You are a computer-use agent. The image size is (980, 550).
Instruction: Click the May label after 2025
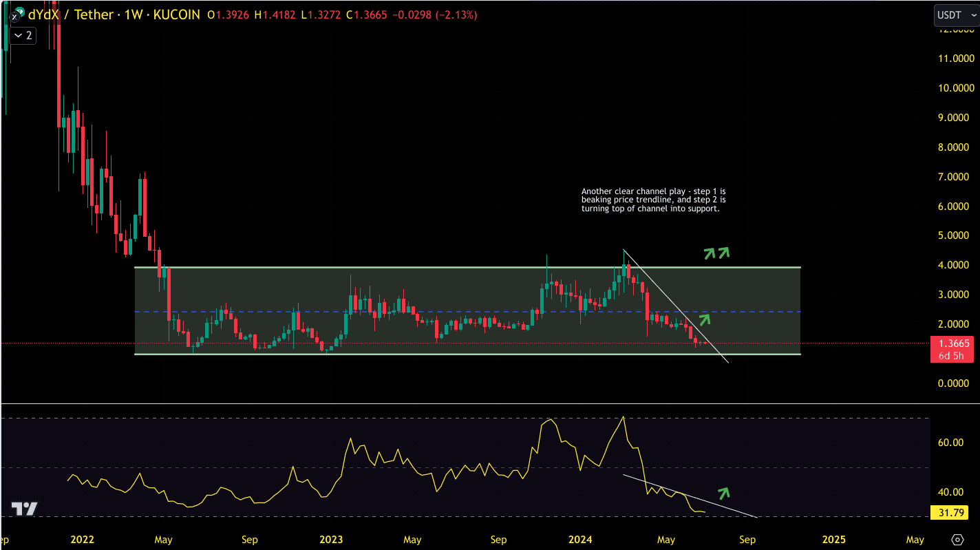pos(915,540)
